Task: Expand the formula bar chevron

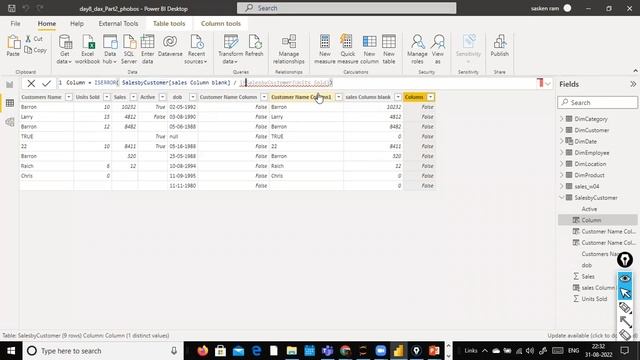Action: [548, 84]
